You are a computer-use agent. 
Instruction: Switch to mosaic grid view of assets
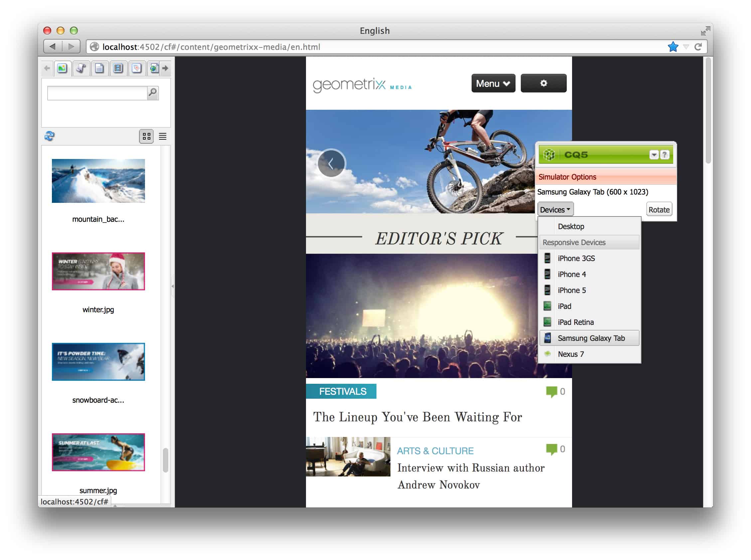point(146,137)
